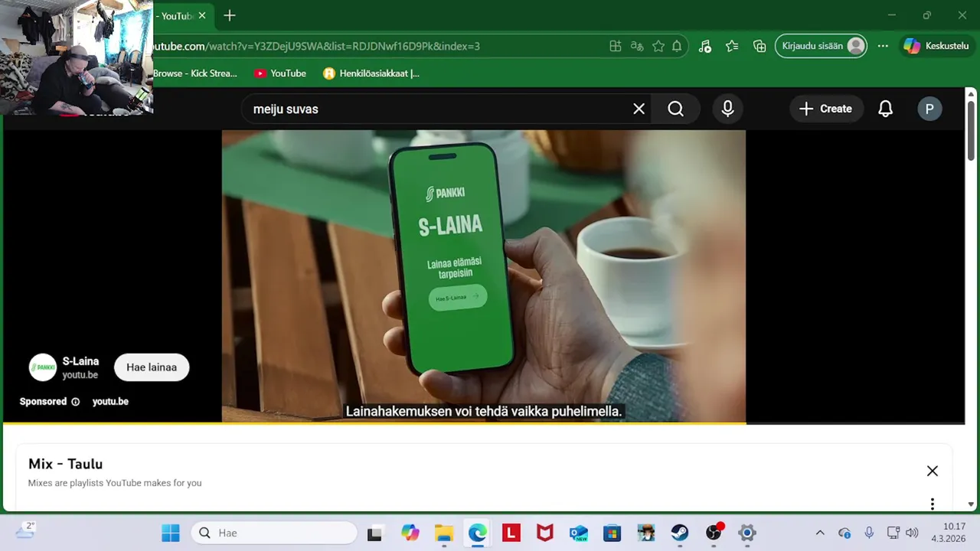This screenshot has height=551, width=980.
Task: Open Outlook (new) from the taskbar
Action: (579, 533)
